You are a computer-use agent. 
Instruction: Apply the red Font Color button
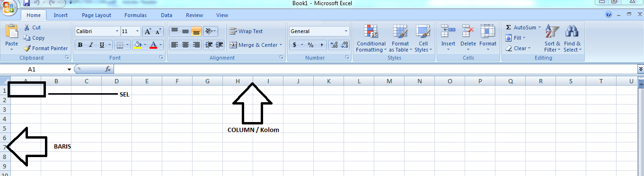click(153, 45)
